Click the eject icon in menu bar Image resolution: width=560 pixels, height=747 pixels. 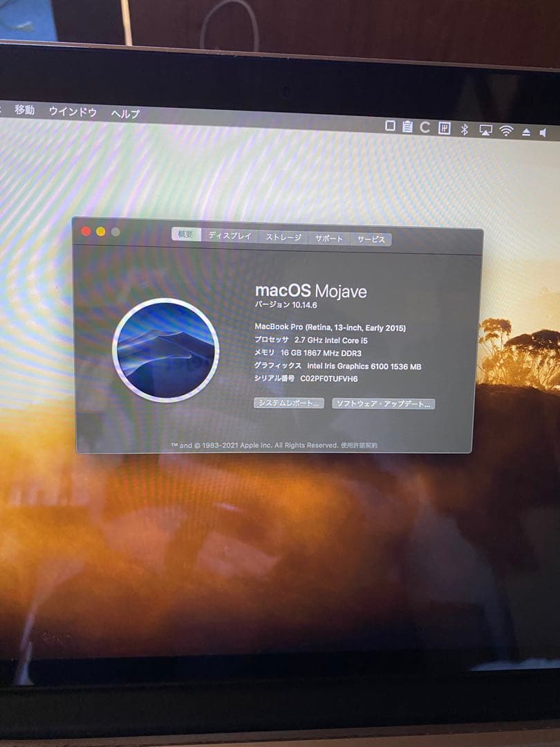[x=527, y=129]
